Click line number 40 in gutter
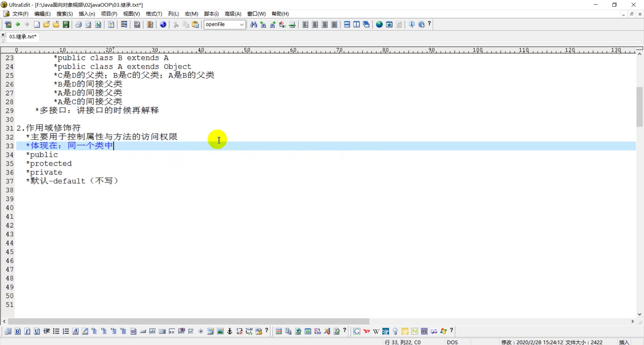644x345 pixels. point(10,208)
